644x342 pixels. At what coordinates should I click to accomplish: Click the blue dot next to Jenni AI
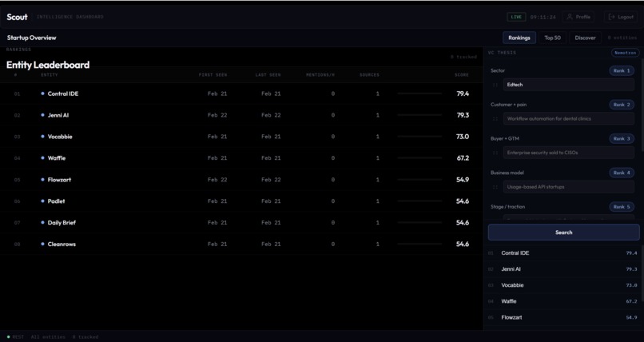tap(42, 115)
